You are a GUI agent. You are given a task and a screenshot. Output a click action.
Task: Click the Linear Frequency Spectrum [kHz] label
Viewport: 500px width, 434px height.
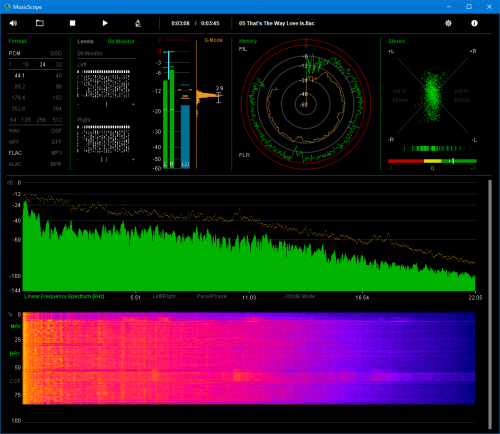(64, 296)
